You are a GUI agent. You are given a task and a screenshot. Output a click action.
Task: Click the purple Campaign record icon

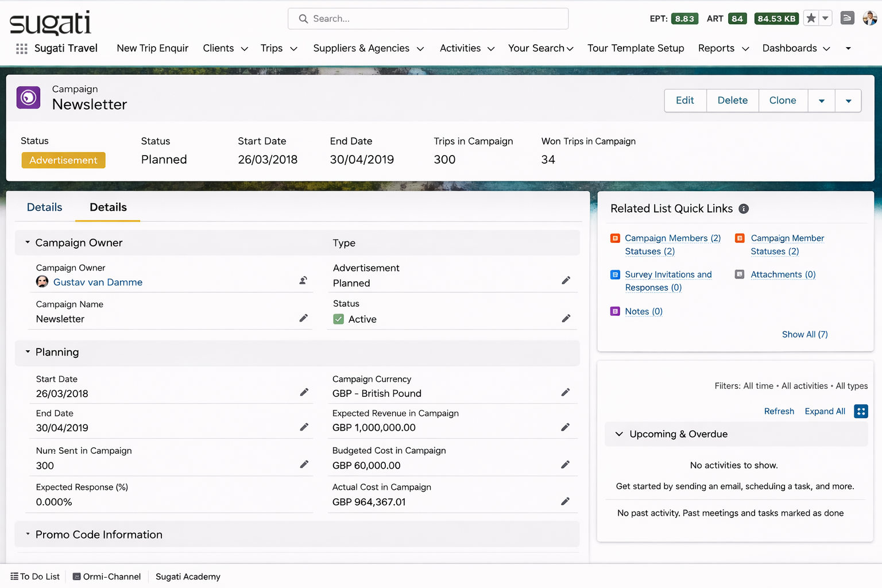tap(29, 98)
